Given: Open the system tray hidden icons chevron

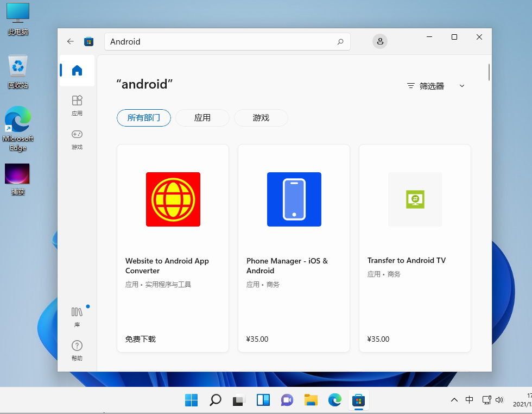Looking at the screenshot, I should (x=454, y=400).
